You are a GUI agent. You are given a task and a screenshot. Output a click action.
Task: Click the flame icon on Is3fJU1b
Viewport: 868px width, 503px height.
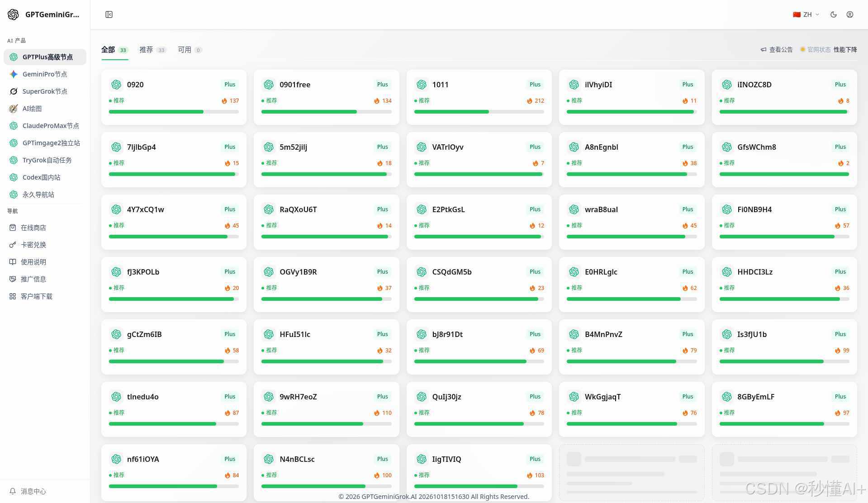838,351
